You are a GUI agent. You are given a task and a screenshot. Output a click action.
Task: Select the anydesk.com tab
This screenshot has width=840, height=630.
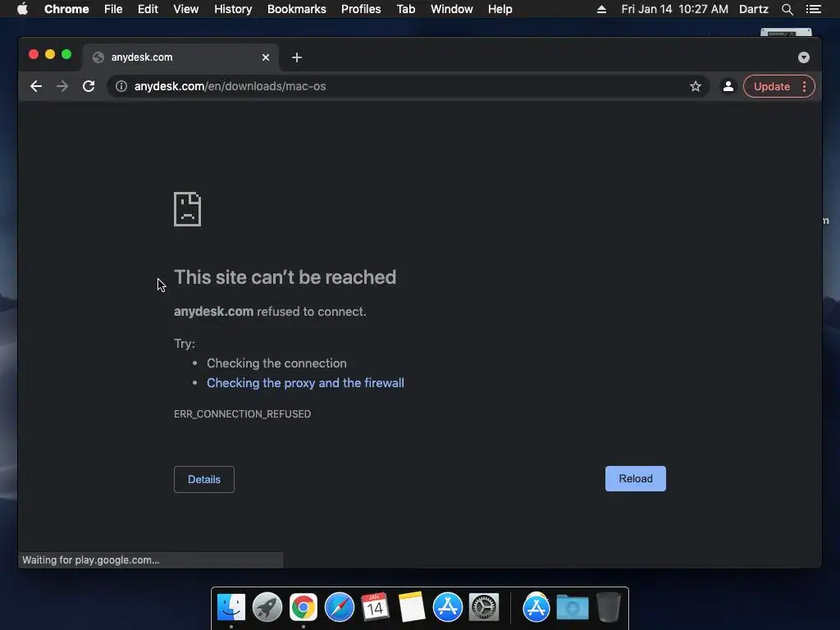coord(180,57)
